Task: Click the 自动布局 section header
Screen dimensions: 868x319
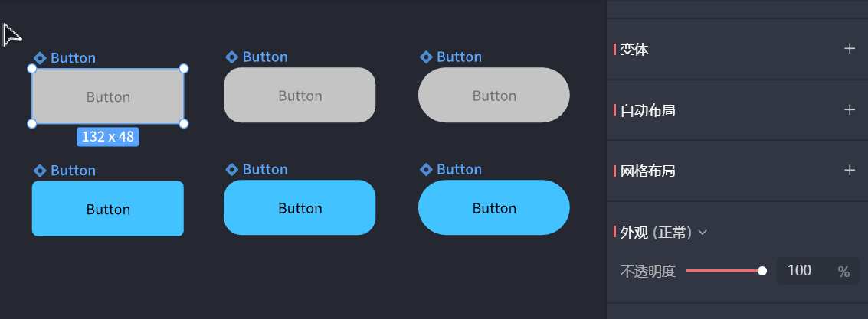Action: [x=647, y=110]
